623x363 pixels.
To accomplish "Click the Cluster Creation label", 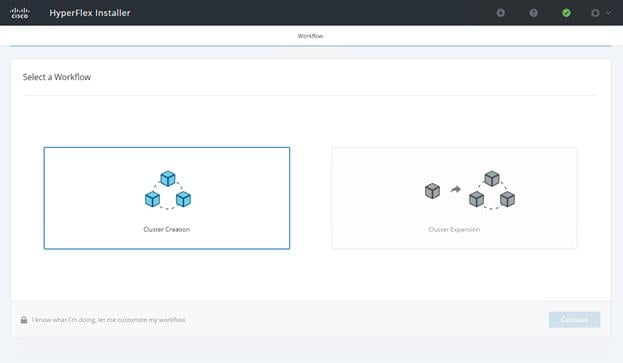I will click(x=166, y=229).
